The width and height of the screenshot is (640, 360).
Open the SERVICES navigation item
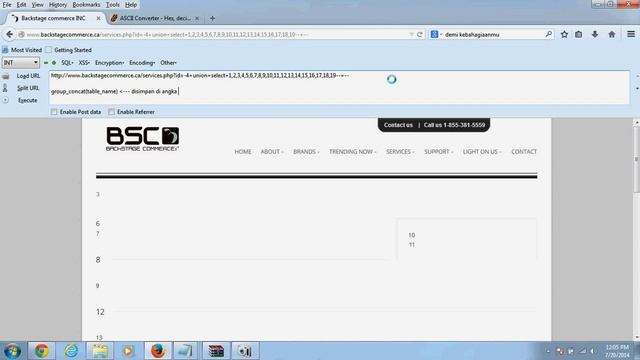tap(400, 152)
